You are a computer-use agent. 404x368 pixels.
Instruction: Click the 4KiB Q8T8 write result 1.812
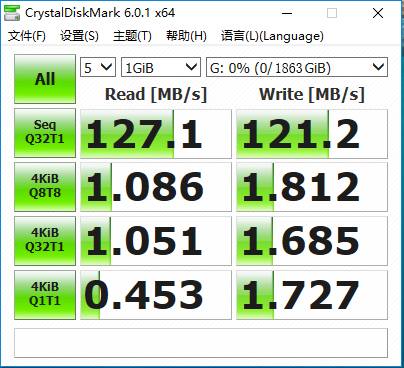[x=312, y=187]
